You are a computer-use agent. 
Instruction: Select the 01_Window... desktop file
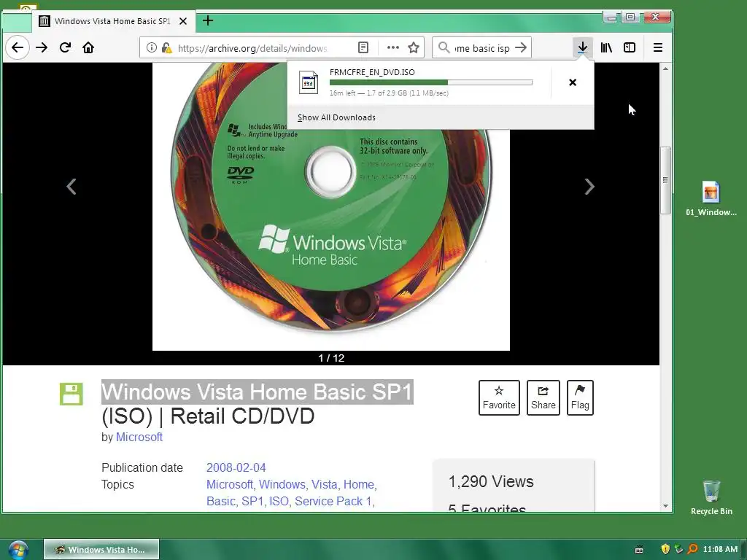tap(711, 198)
